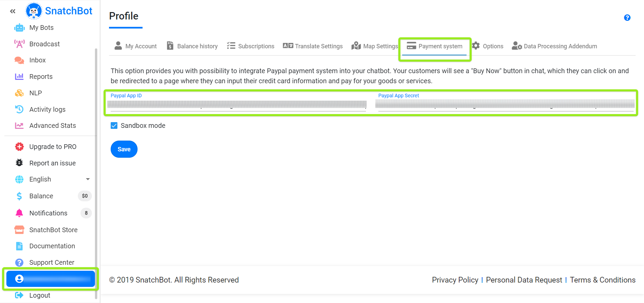Open the Advanced Stats line chart icon
644x303 pixels.
(x=19, y=125)
